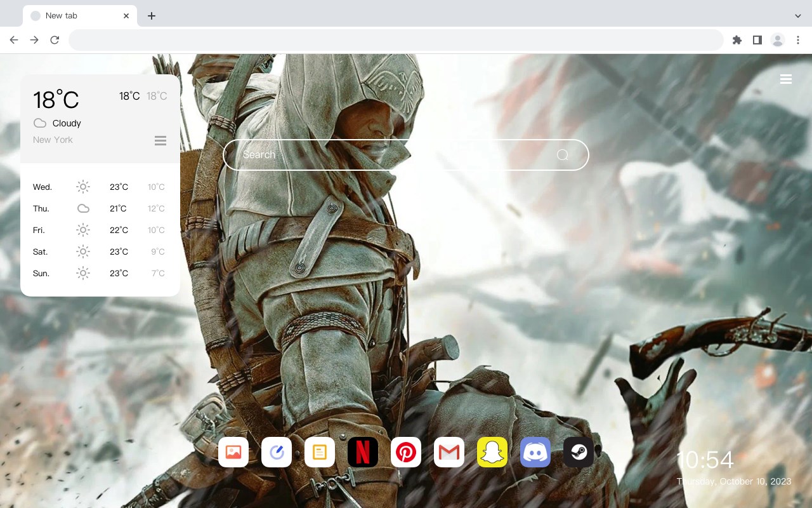Open the yellow notes shortcut icon
The height and width of the screenshot is (508, 812).
click(320, 452)
